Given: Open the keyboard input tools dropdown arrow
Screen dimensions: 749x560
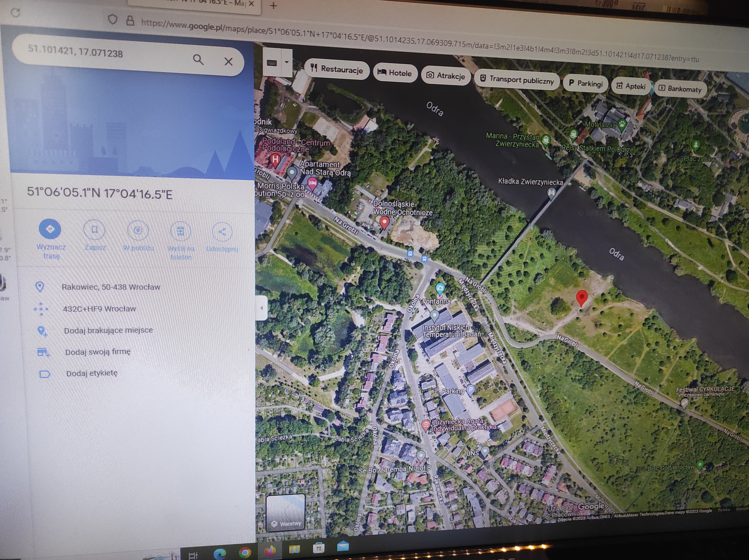Looking at the screenshot, I should pyautogui.click(x=287, y=62).
